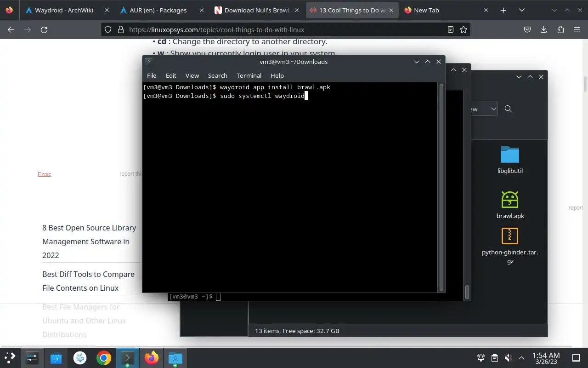Launch the coral-icon app in taskbar
The height and width of the screenshot is (368, 588).
pos(80,358)
